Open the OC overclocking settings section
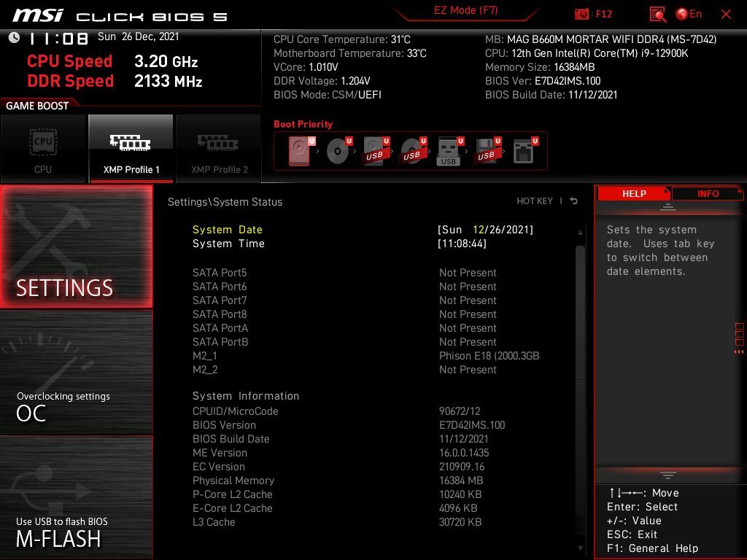747x560 pixels. 77,372
